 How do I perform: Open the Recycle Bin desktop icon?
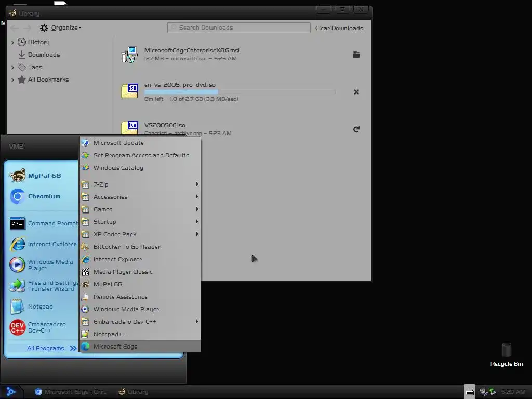click(x=507, y=355)
